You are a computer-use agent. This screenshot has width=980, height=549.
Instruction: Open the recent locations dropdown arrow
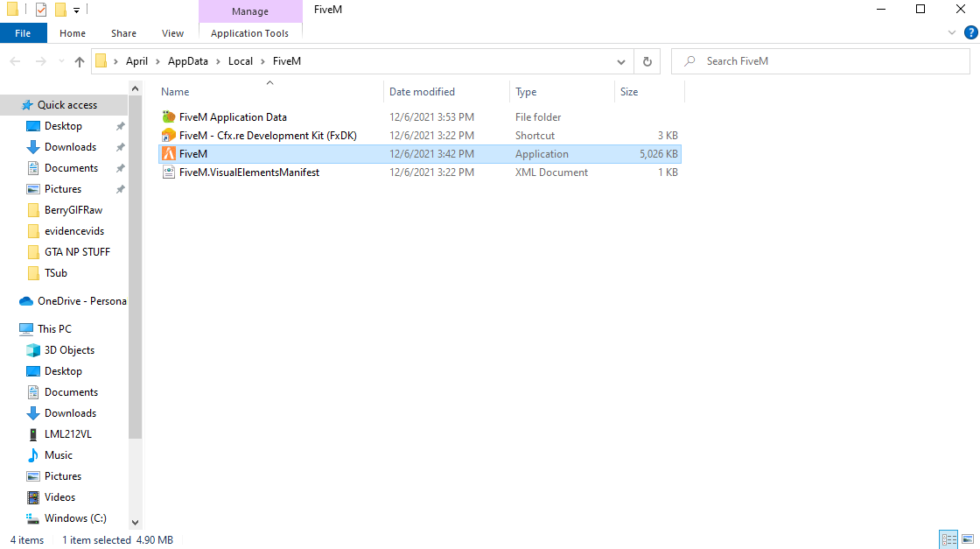click(x=61, y=61)
